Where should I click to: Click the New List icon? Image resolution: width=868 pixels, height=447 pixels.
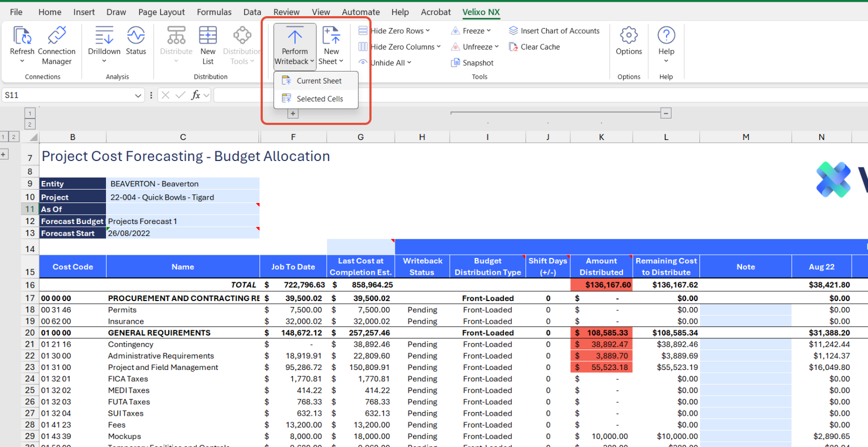(x=208, y=36)
